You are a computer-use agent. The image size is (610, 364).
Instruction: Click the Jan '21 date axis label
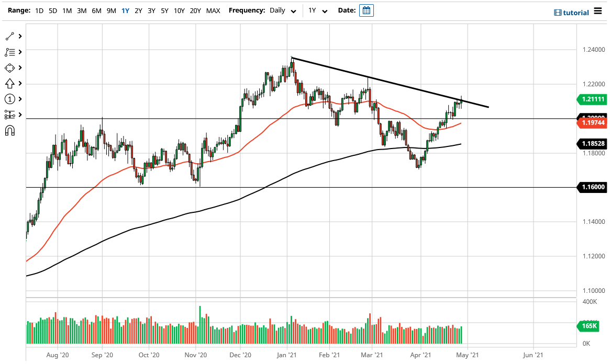[x=287, y=355]
